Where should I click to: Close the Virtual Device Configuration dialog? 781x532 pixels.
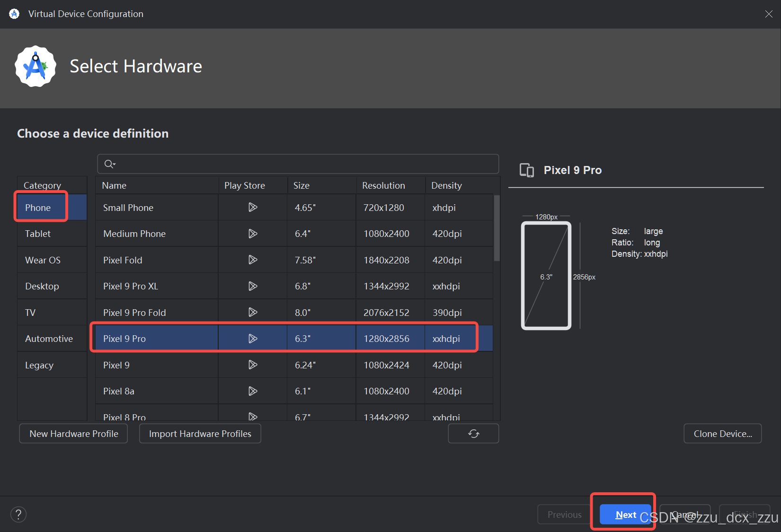coord(769,14)
